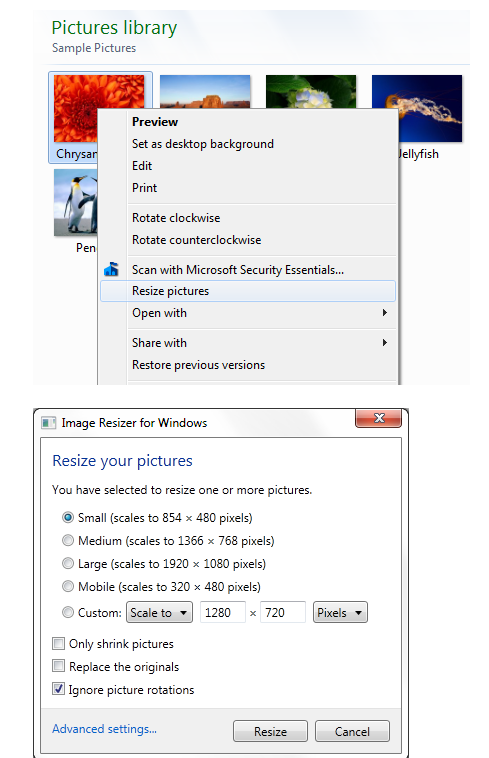Select the Penguins picture thumbnail
This screenshot has height=758, width=489.
(x=76, y=203)
